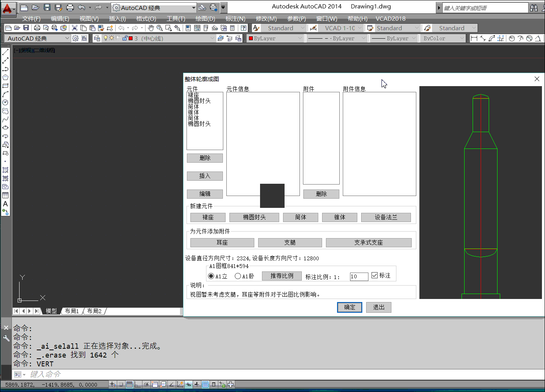Click the 确定 button

click(x=350, y=307)
